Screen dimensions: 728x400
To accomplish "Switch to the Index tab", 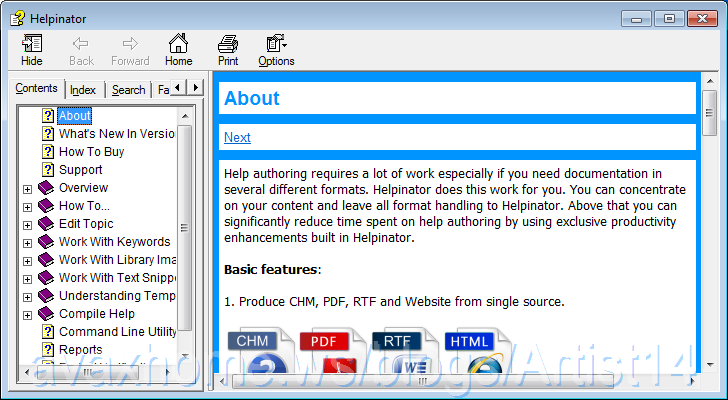I will [x=83, y=90].
